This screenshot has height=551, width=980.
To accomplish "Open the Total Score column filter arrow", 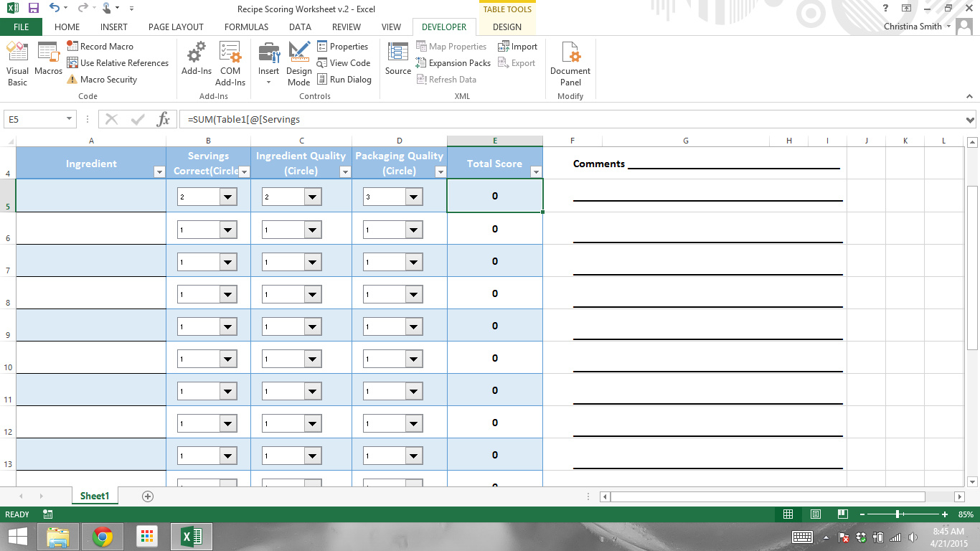I will 535,171.
